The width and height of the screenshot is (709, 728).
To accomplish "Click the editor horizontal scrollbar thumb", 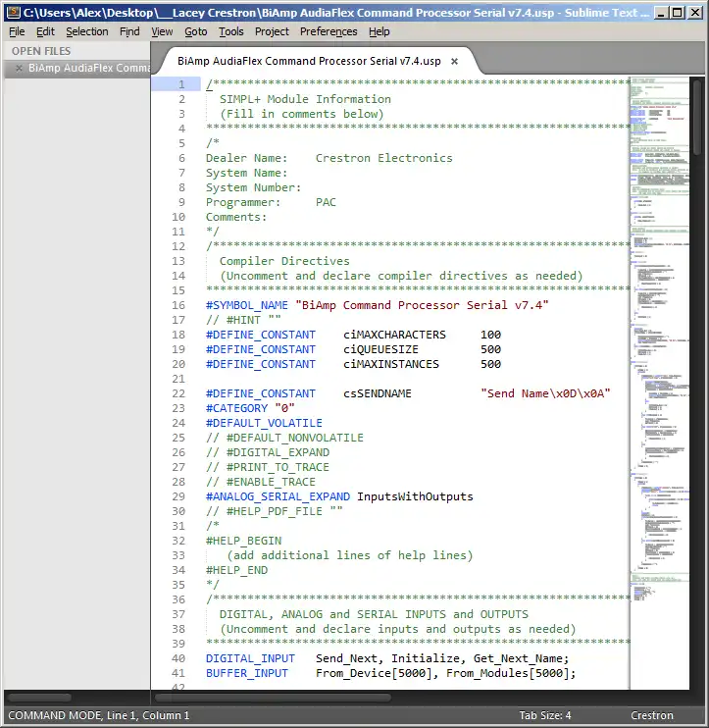I will click(273, 698).
